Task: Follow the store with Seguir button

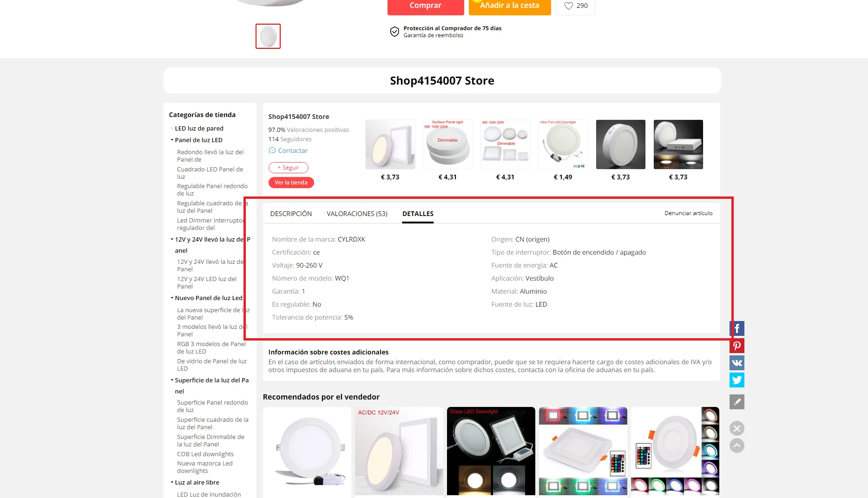Action: point(288,168)
